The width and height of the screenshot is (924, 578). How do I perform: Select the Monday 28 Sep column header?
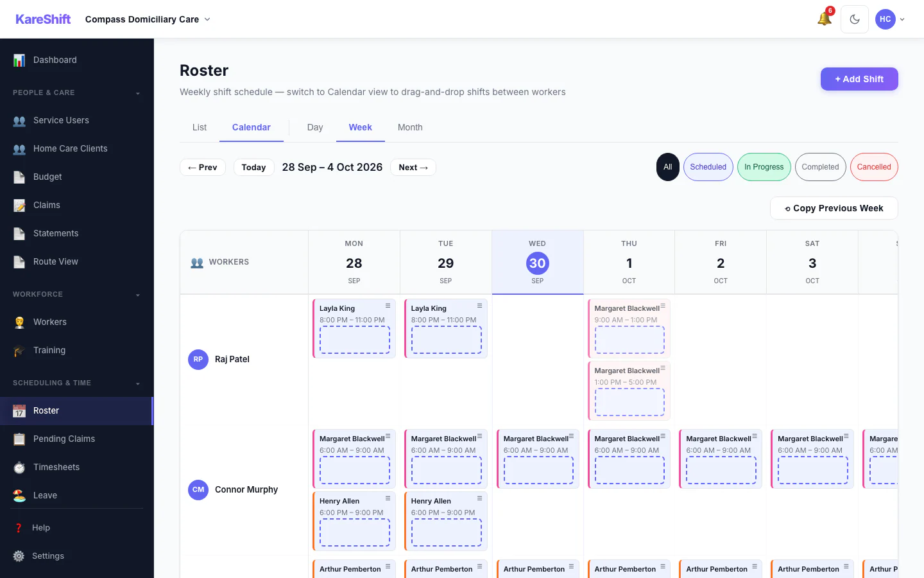(x=354, y=262)
